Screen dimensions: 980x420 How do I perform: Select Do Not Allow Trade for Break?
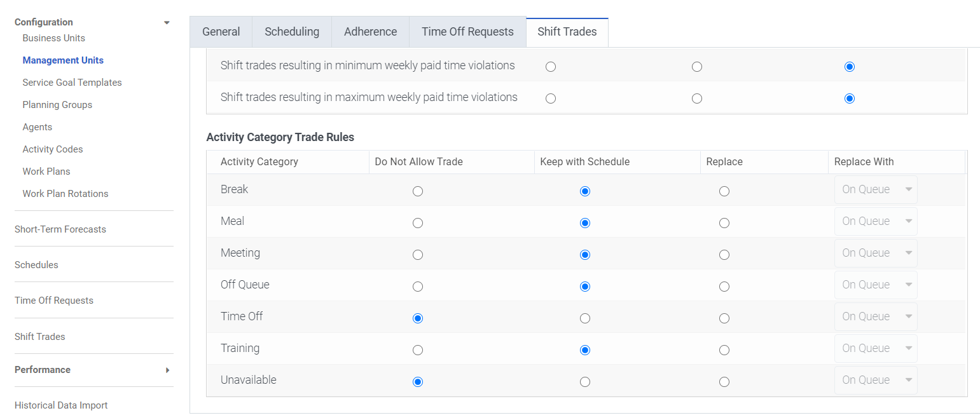coord(418,191)
